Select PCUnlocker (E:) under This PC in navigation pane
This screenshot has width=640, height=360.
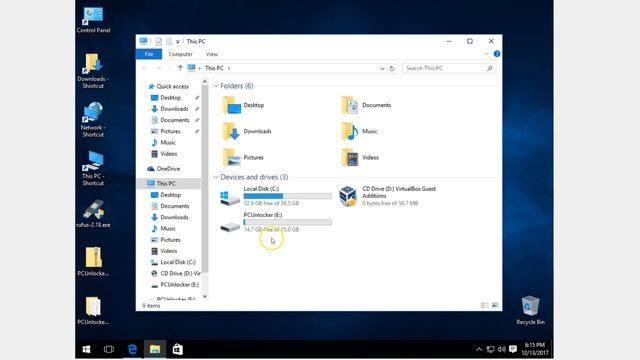[x=175, y=284]
